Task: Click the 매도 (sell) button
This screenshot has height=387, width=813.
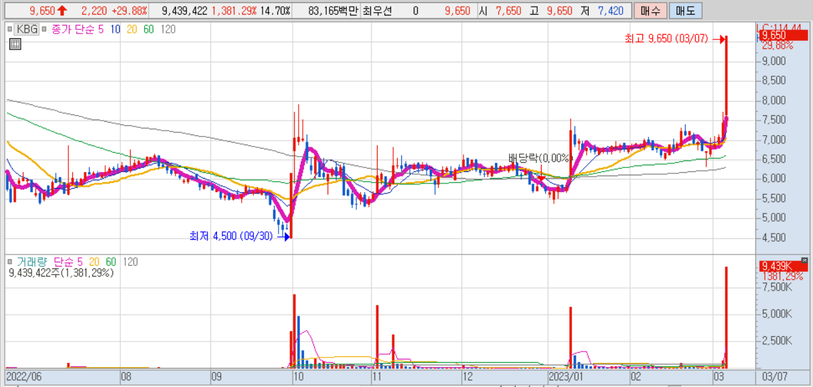Action: (x=684, y=10)
